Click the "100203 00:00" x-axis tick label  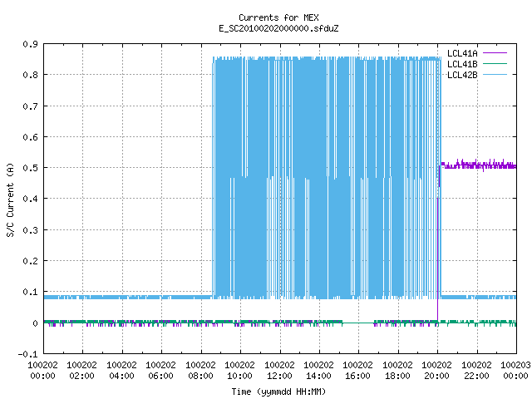pos(515,371)
